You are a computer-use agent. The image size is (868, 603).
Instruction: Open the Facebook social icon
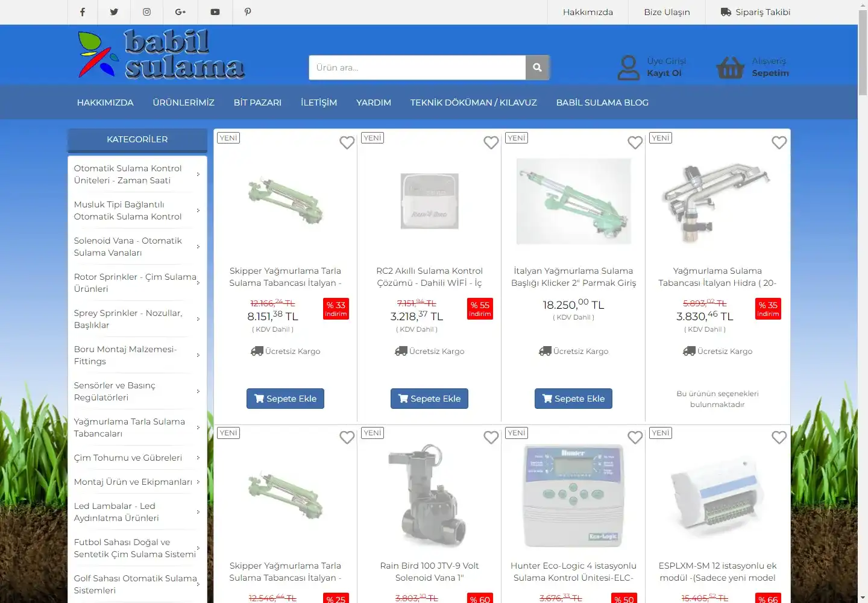tap(83, 12)
